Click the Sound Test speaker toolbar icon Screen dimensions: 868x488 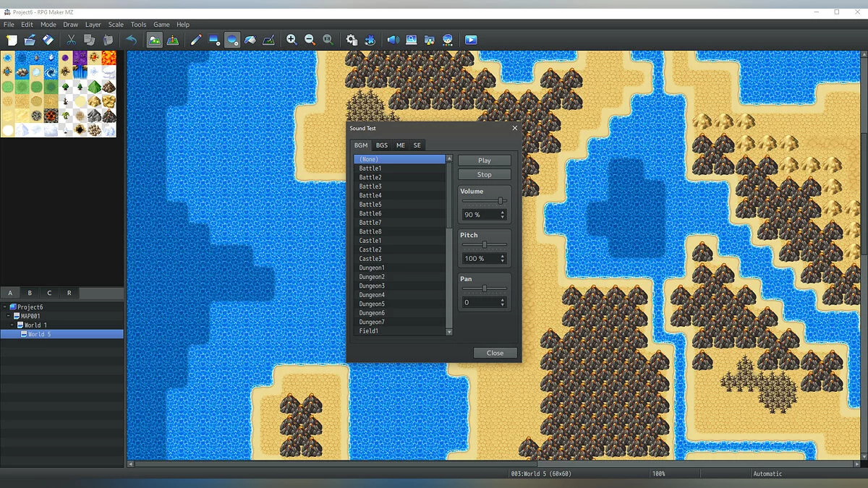pos(393,40)
